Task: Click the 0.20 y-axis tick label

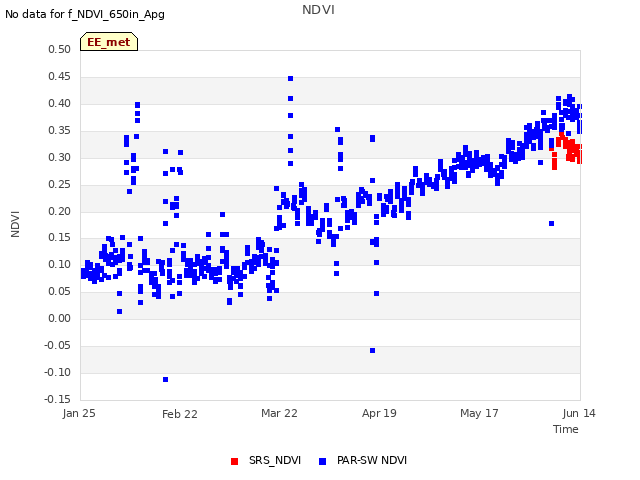Action: click(60, 211)
